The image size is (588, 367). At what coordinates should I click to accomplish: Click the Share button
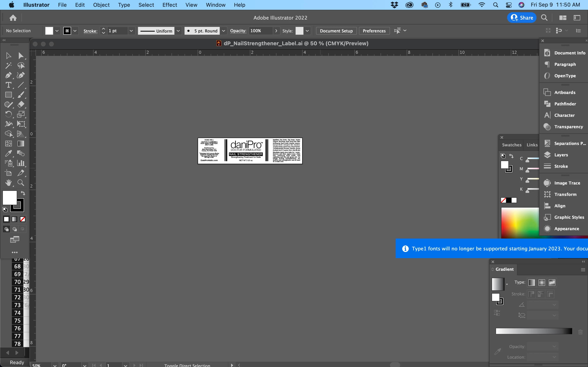click(522, 18)
